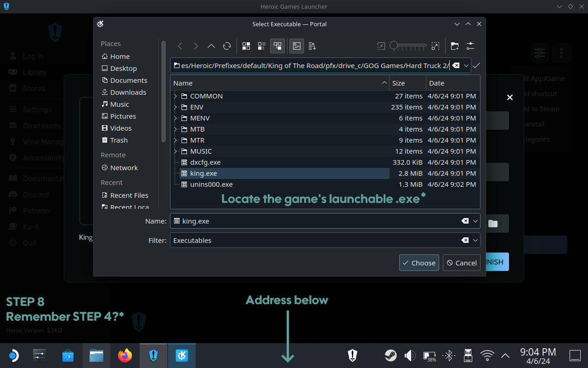Expand the COMMON folder tree
The height and width of the screenshot is (368, 588).
(x=175, y=96)
